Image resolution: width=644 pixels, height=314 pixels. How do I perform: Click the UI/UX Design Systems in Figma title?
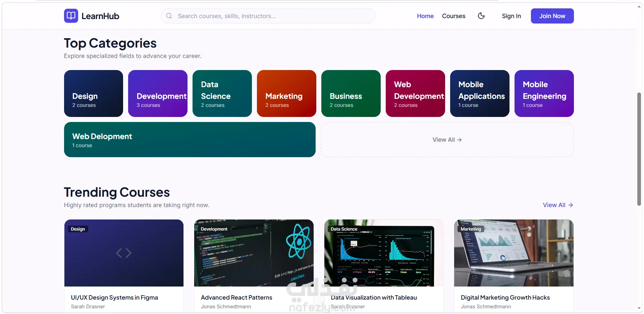coord(114,298)
